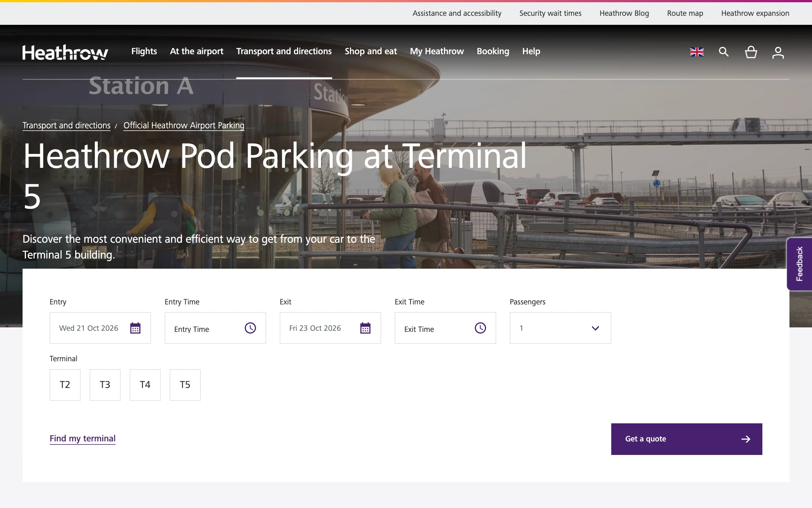
Task: Open the Flights menu
Action: coord(144,51)
